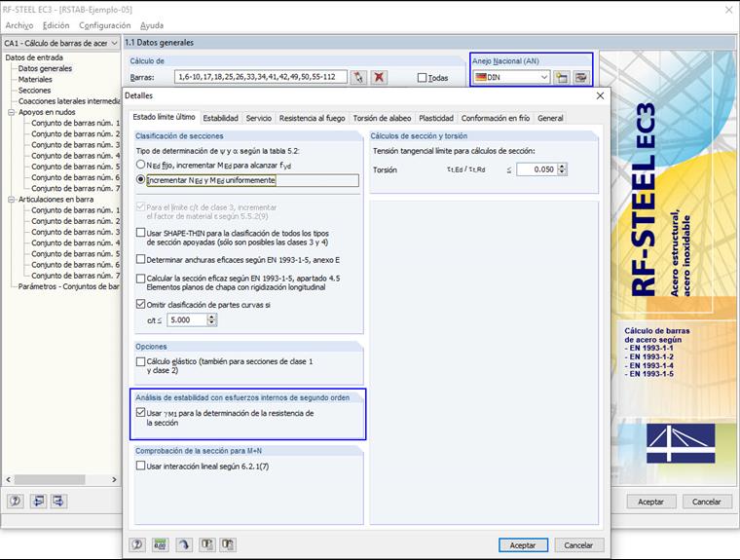Enable Cálculo elástico checkbox
Image resolution: width=740 pixels, height=560 pixels.
pos(140,361)
